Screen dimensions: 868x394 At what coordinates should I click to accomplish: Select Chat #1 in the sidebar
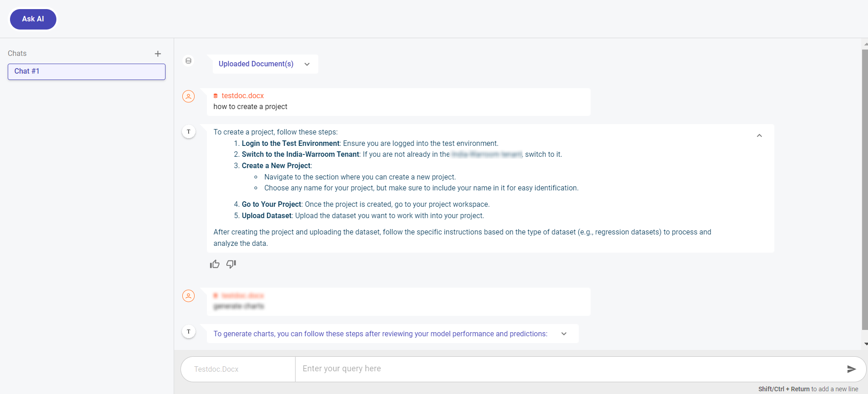coord(86,71)
